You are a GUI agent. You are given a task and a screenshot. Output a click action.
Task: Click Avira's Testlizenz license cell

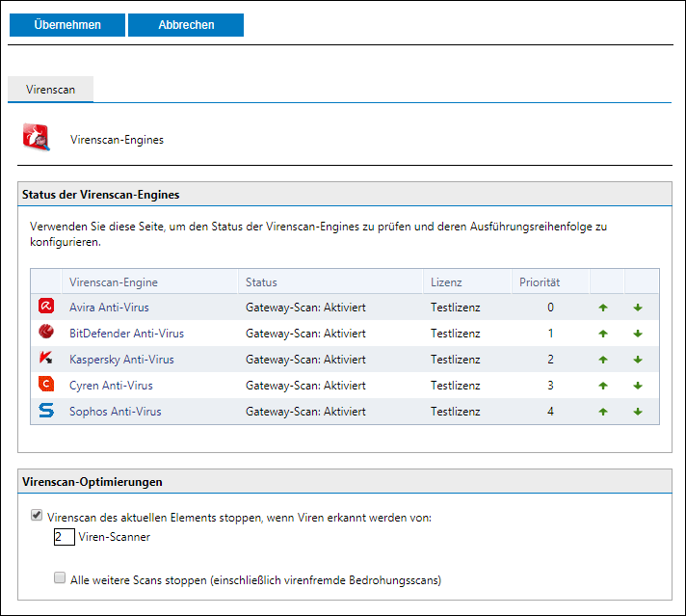(456, 308)
